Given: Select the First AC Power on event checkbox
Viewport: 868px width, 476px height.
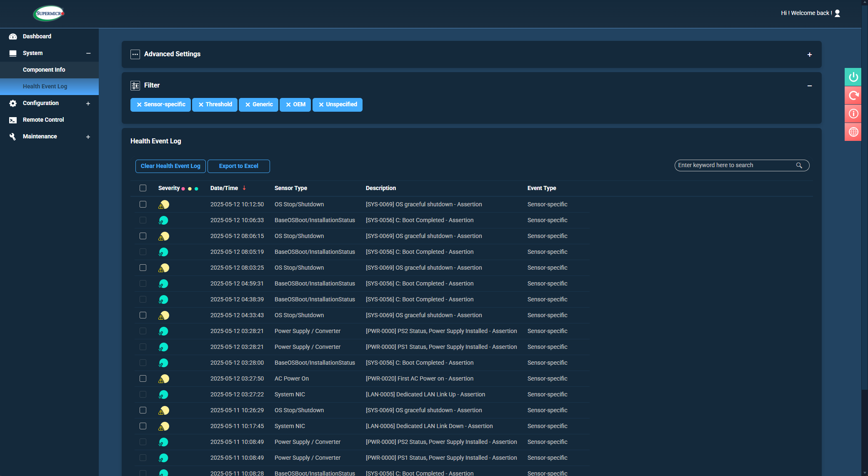Looking at the screenshot, I should [143, 378].
